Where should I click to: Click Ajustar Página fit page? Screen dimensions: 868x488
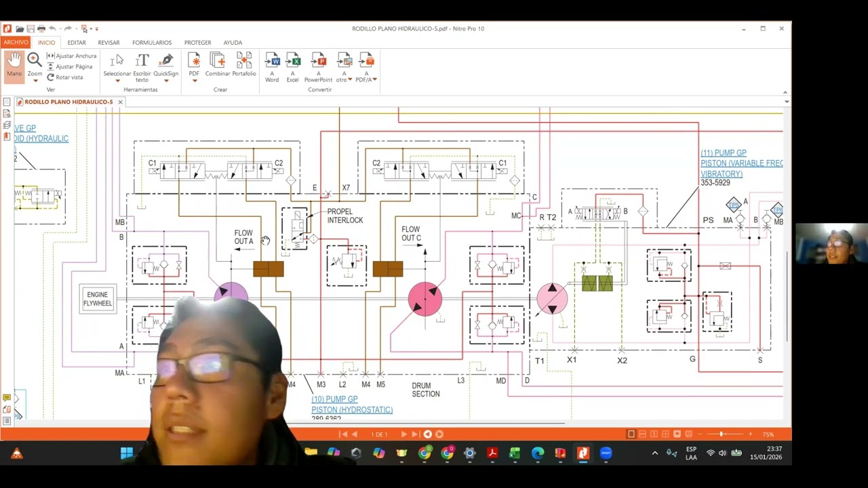[x=69, y=66]
